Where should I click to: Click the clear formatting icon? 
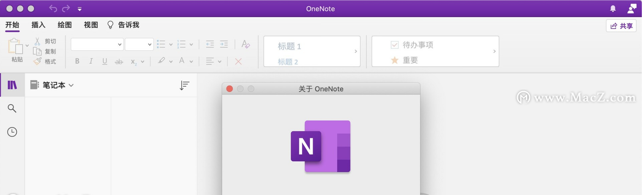tap(246, 44)
